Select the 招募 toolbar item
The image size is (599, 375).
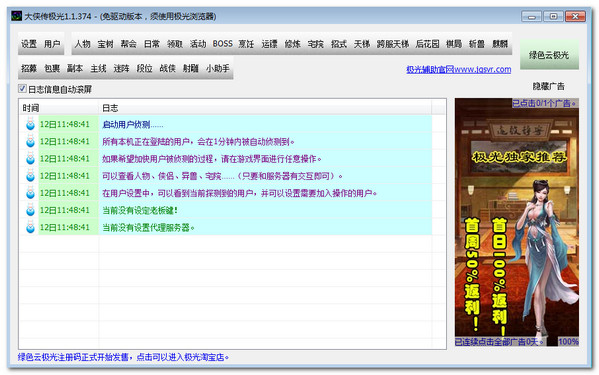tap(29, 69)
